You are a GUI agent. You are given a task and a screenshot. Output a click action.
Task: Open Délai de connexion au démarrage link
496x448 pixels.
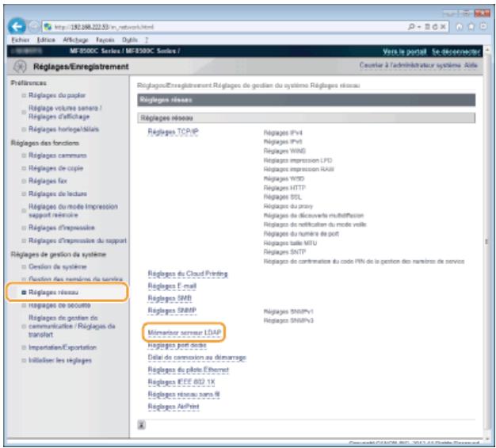click(196, 358)
